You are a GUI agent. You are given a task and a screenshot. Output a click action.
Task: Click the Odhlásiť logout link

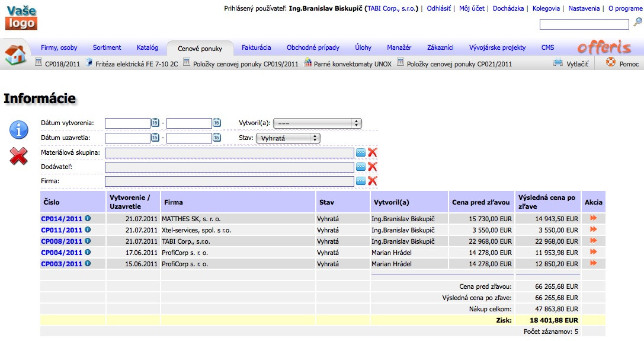[438, 8]
